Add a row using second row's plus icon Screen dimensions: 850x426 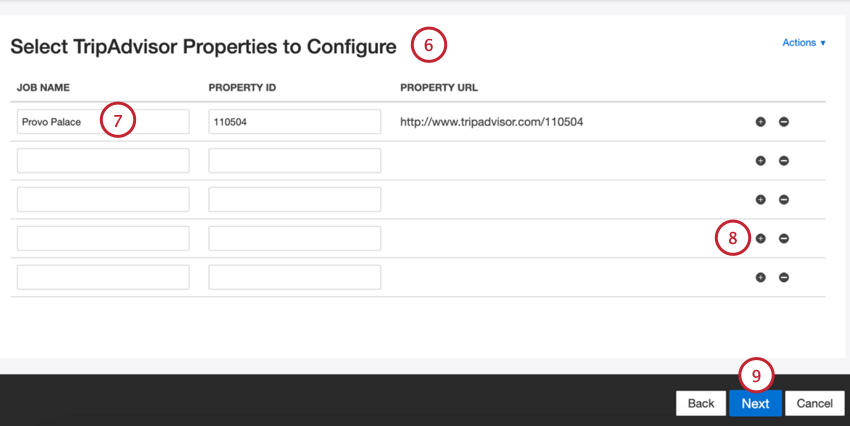[x=760, y=161]
